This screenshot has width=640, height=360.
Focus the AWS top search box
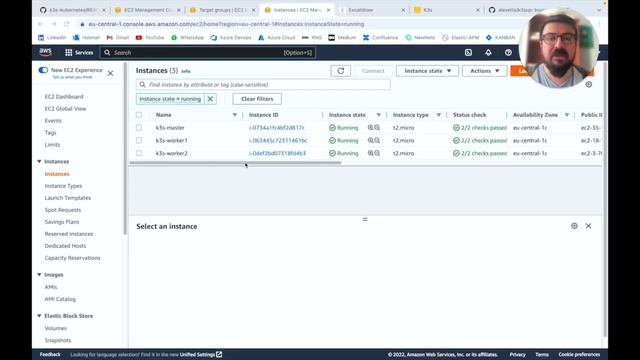coord(208,53)
